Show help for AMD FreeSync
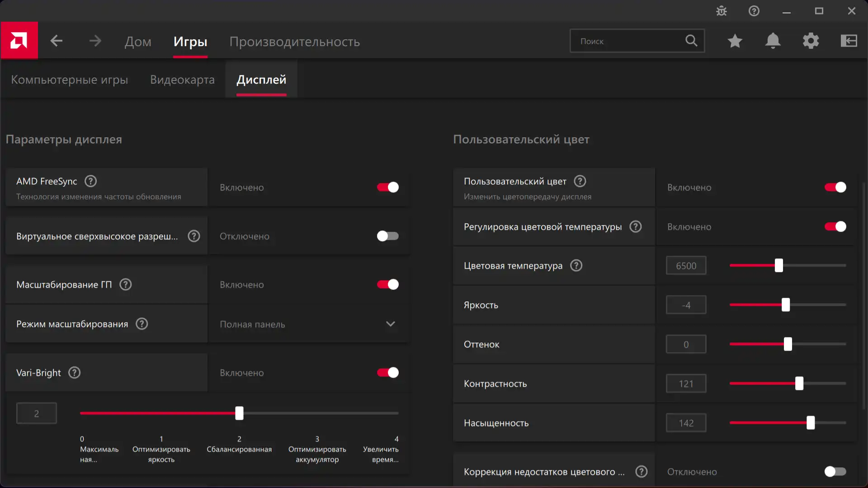 tap(91, 181)
